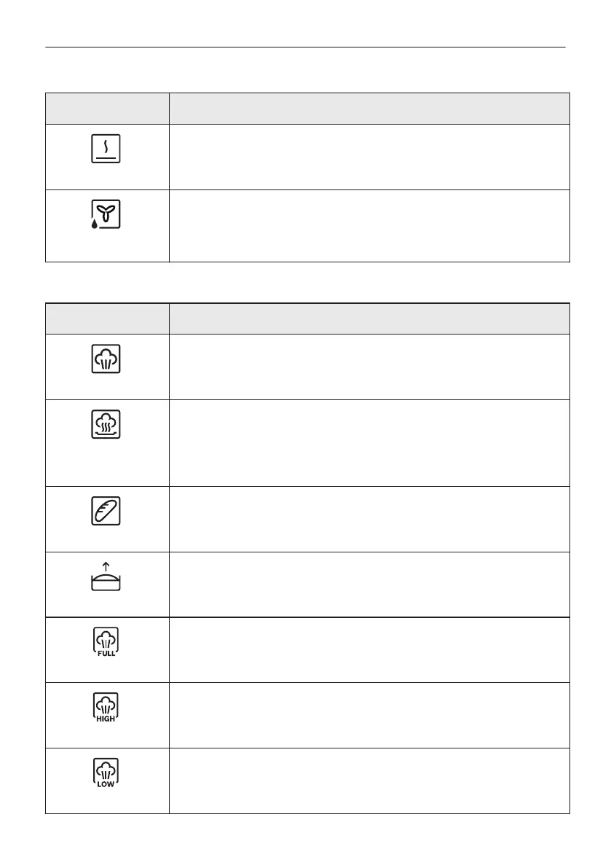This screenshot has width=611, height=868.
Task: Click the FULL steam icon
Action: [x=106, y=642]
